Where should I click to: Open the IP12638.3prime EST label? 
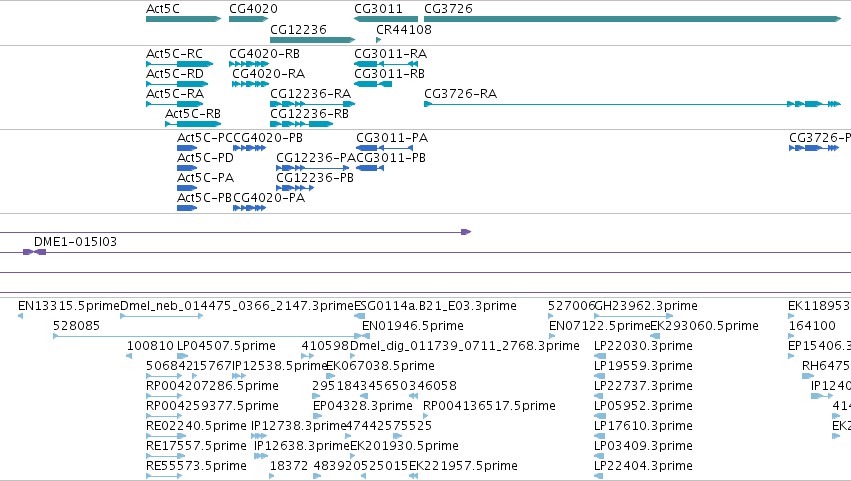(x=302, y=446)
